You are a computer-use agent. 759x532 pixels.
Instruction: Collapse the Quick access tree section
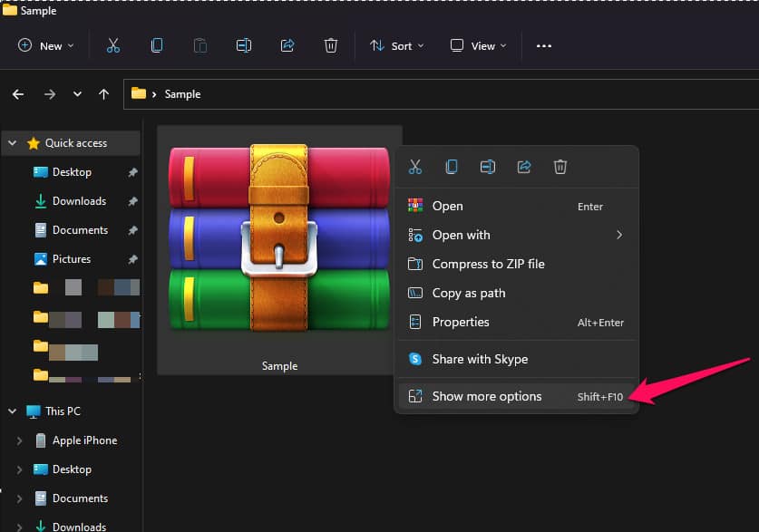coord(13,143)
